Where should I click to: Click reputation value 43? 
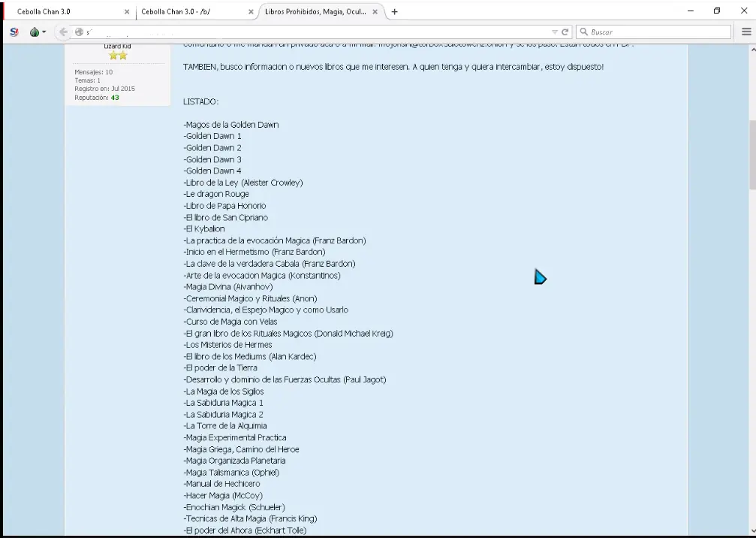pyautogui.click(x=115, y=98)
